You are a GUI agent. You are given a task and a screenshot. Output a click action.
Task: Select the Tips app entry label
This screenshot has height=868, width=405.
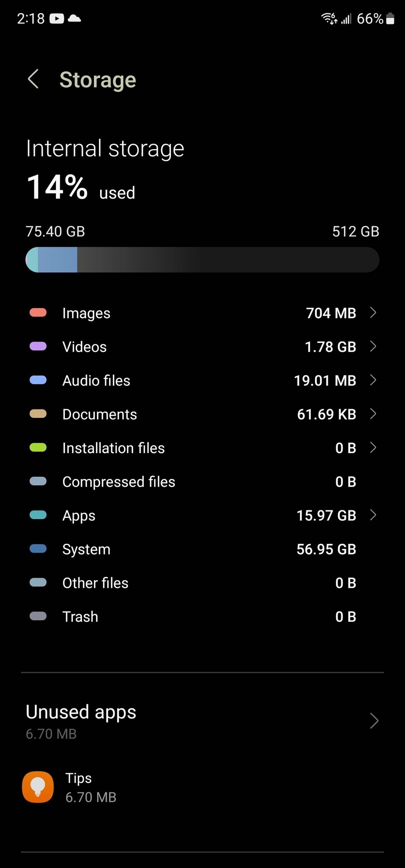[x=79, y=778]
